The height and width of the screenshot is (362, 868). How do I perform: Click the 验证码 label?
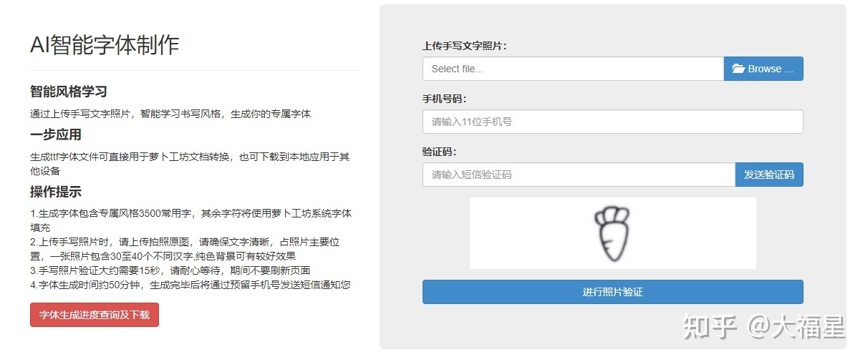pyautogui.click(x=439, y=152)
